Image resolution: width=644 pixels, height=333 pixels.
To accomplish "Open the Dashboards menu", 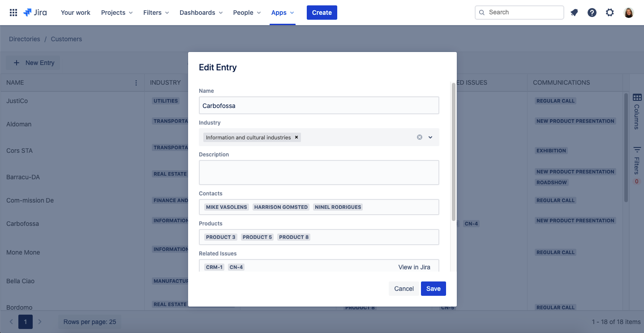I will point(201,13).
